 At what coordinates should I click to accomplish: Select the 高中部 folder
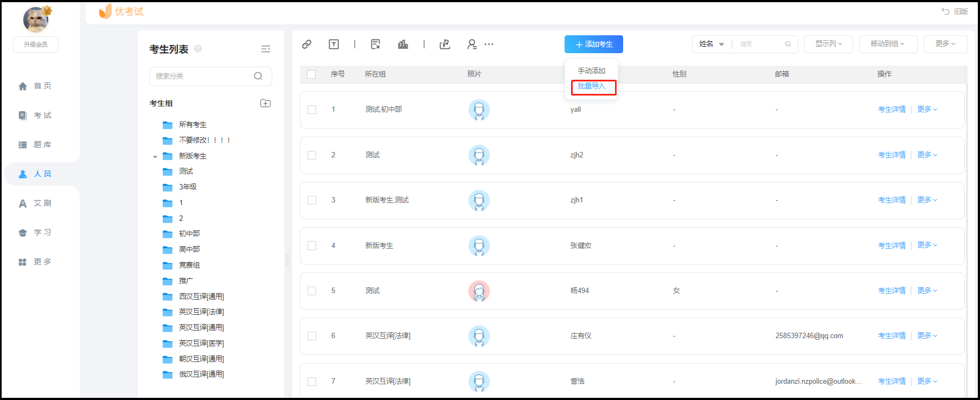(x=181, y=250)
